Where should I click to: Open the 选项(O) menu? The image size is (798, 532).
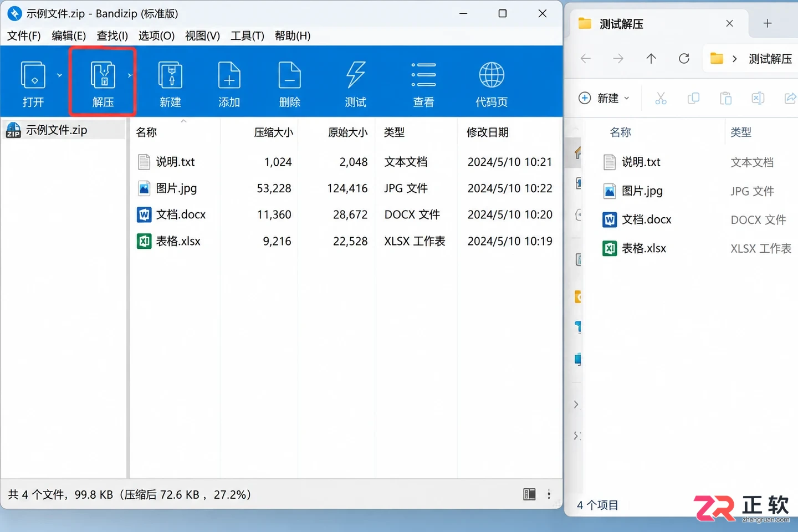point(156,36)
